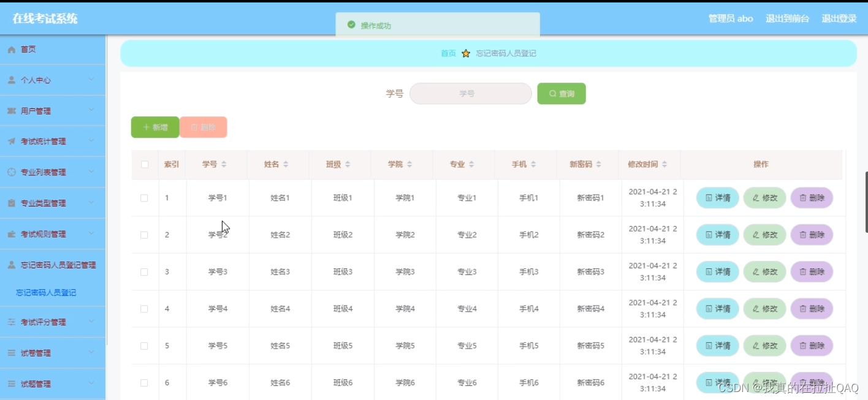Sort 修改时间 column using its sort arrows
Viewport: 868px width, 400px height.
coord(664,165)
